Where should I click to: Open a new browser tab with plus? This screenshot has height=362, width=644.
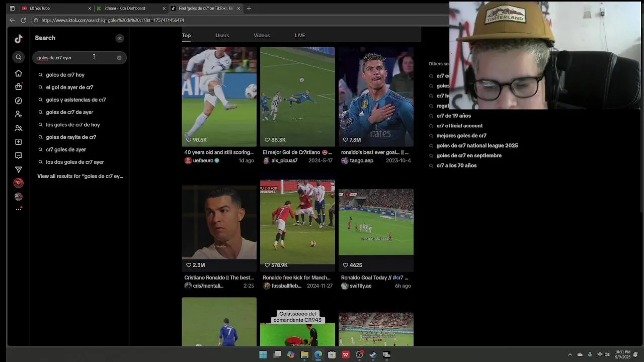pyautogui.click(x=249, y=9)
